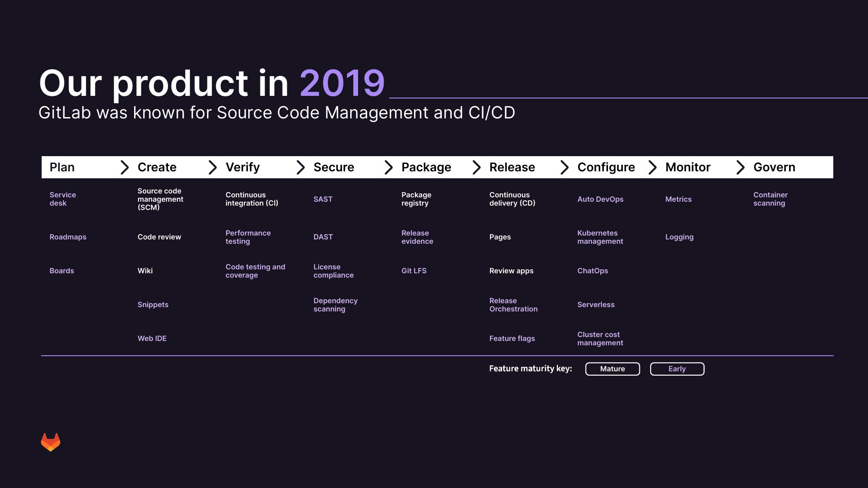Screen dimensions: 868x488
Task: Select the Mature feature maturity button
Action: point(612,368)
